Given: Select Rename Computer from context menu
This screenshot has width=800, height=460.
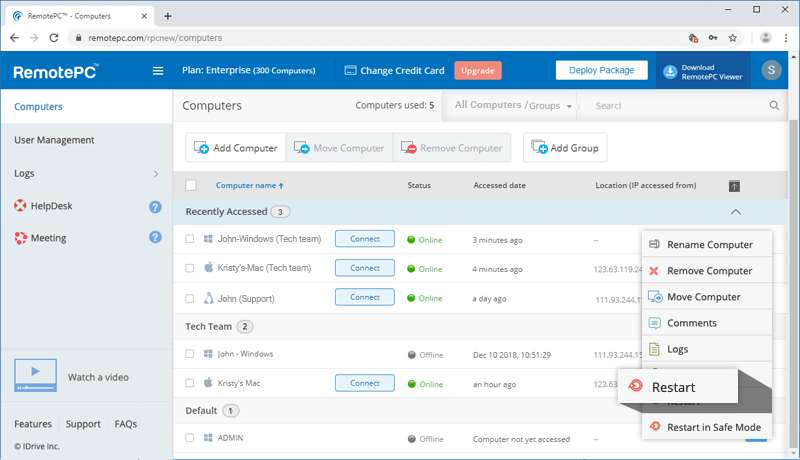Looking at the screenshot, I should [707, 245].
